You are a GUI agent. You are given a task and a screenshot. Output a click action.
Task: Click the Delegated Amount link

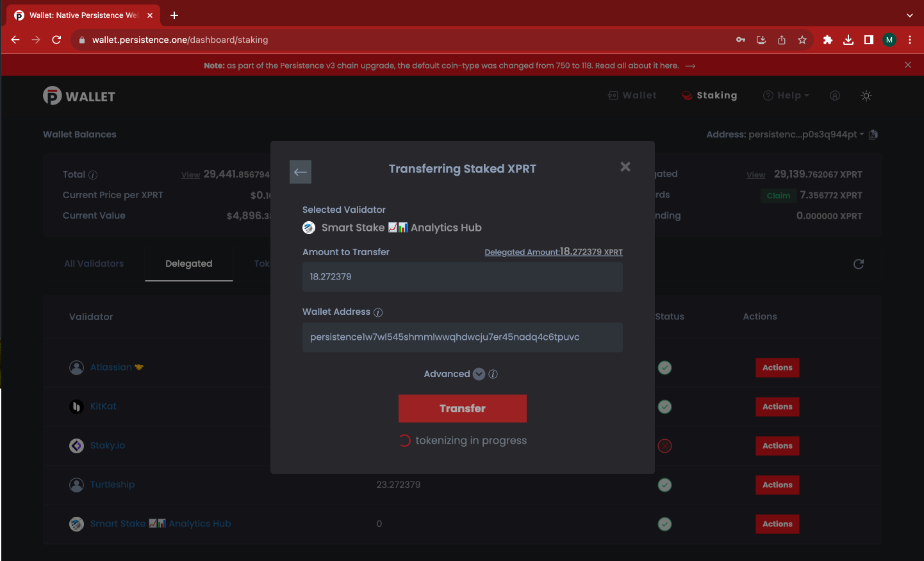tap(553, 252)
